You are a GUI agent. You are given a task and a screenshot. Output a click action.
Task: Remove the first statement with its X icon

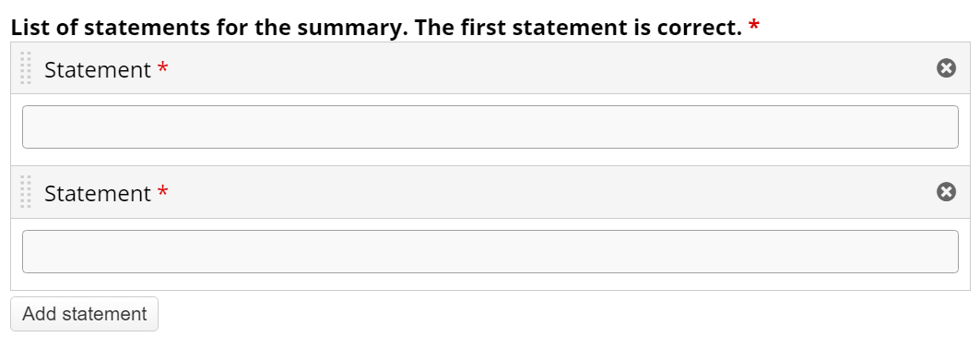point(946,67)
